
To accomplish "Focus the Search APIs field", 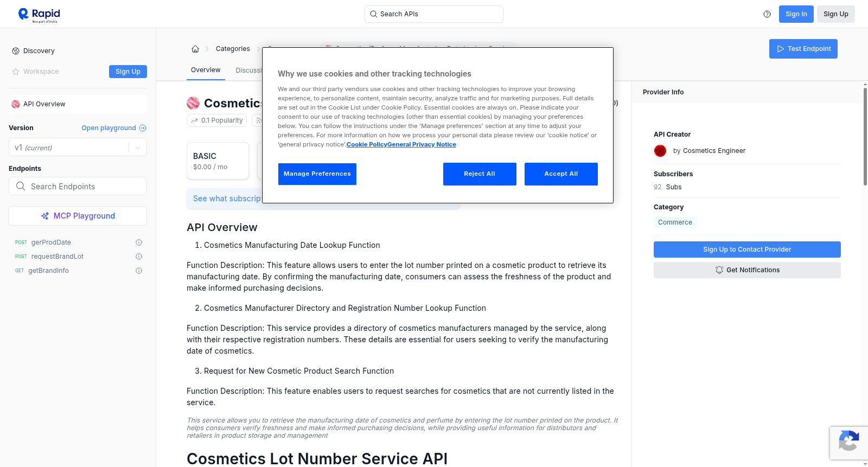I will pos(434,14).
